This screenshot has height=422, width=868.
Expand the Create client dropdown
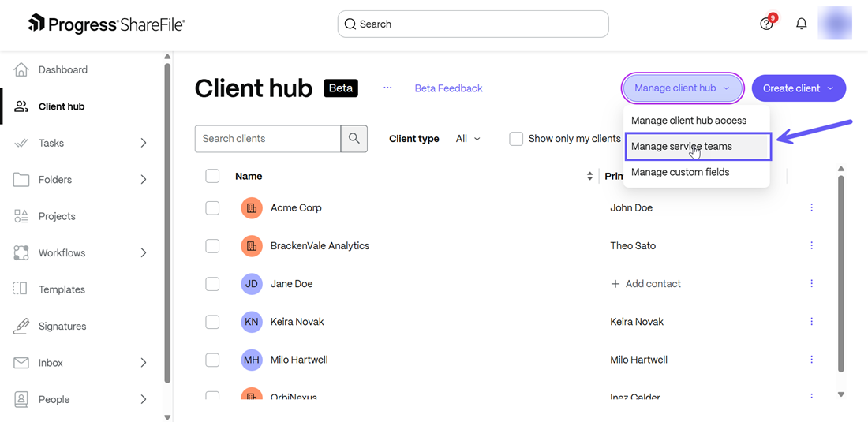point(799,88)
